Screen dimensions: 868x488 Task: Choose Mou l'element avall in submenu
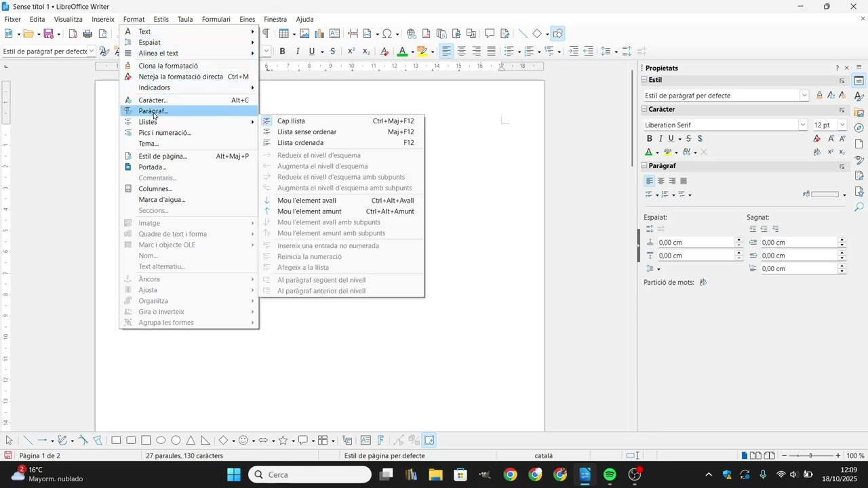click(342, 201)
